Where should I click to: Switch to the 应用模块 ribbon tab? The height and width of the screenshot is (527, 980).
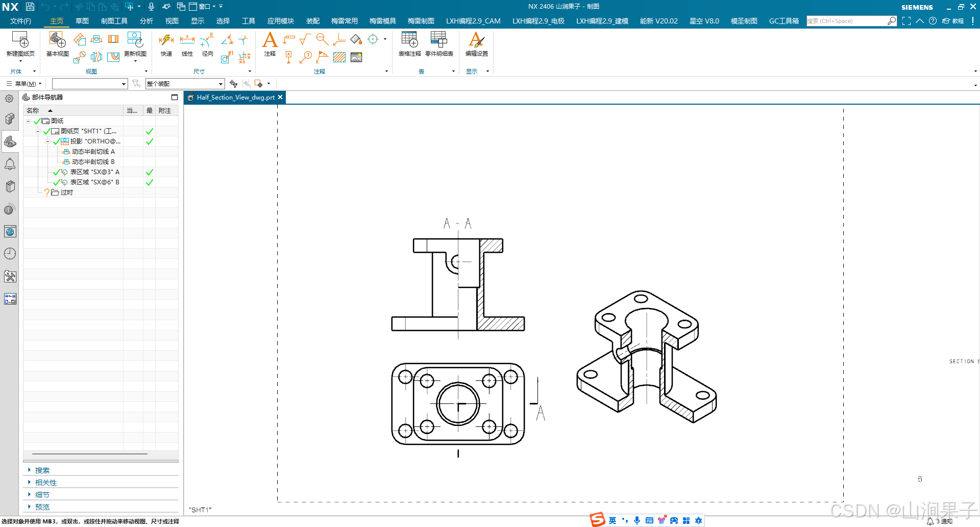pyautogui.click(x=280, y=21)
